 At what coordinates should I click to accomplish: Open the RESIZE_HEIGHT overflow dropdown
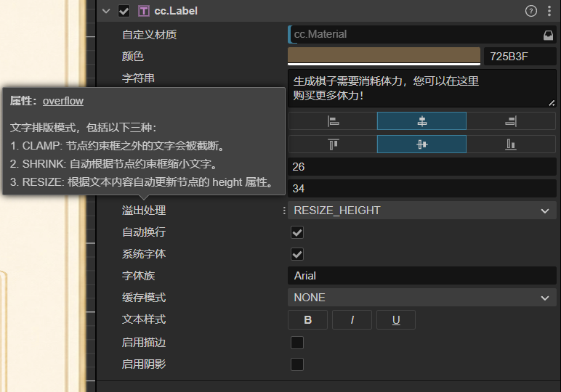pos(421,211)
